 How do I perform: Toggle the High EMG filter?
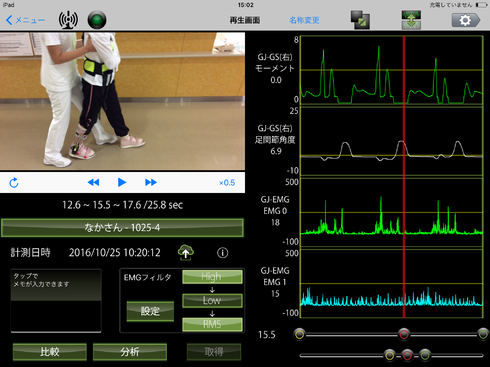212,277
